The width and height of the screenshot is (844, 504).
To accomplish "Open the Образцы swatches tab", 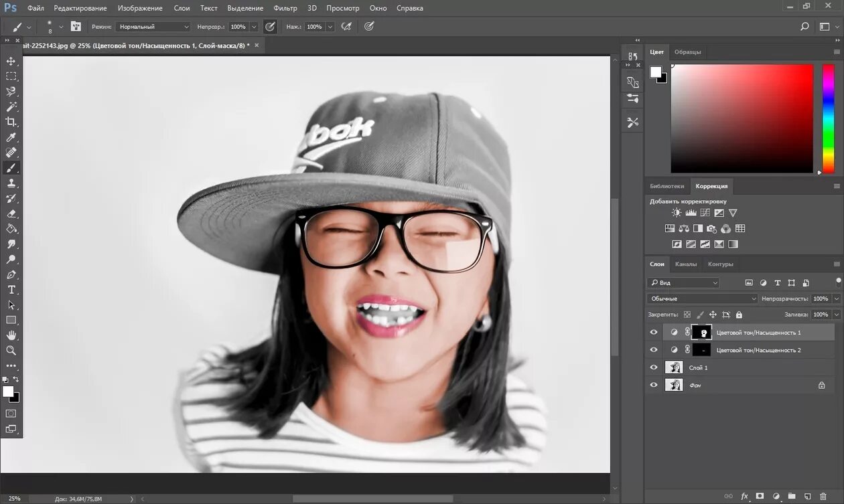I will (x=688, y=52).
